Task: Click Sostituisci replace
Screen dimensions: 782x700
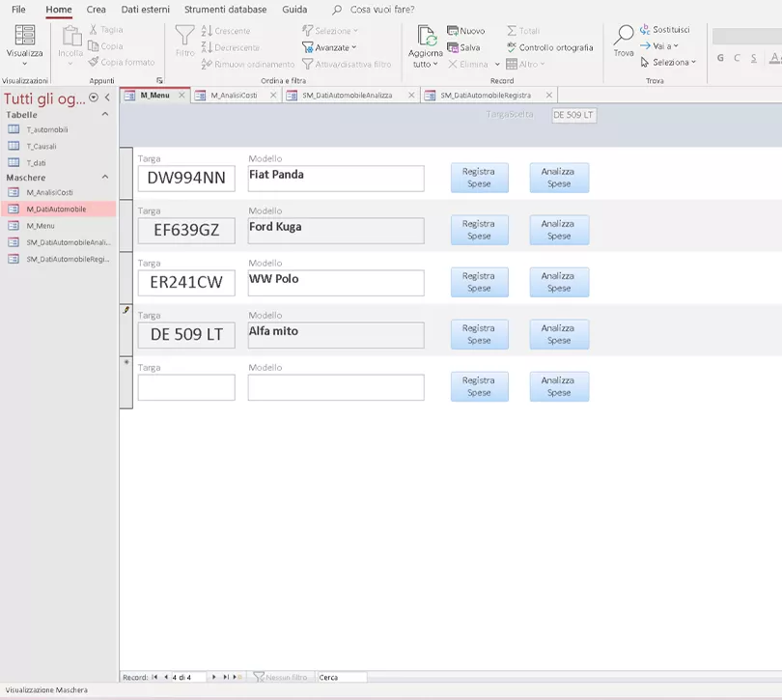Action: 665,29
